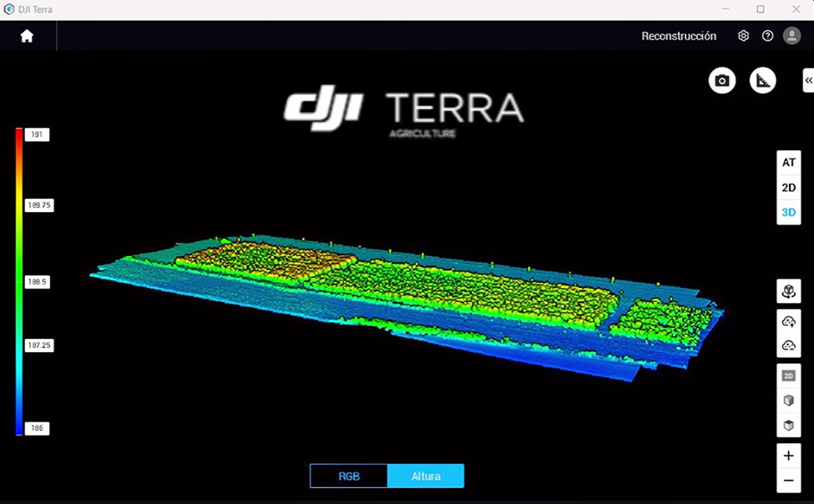The image size is (814, 504).
Task: Click the upper point cloud icon
Action: tap(788, 322)
